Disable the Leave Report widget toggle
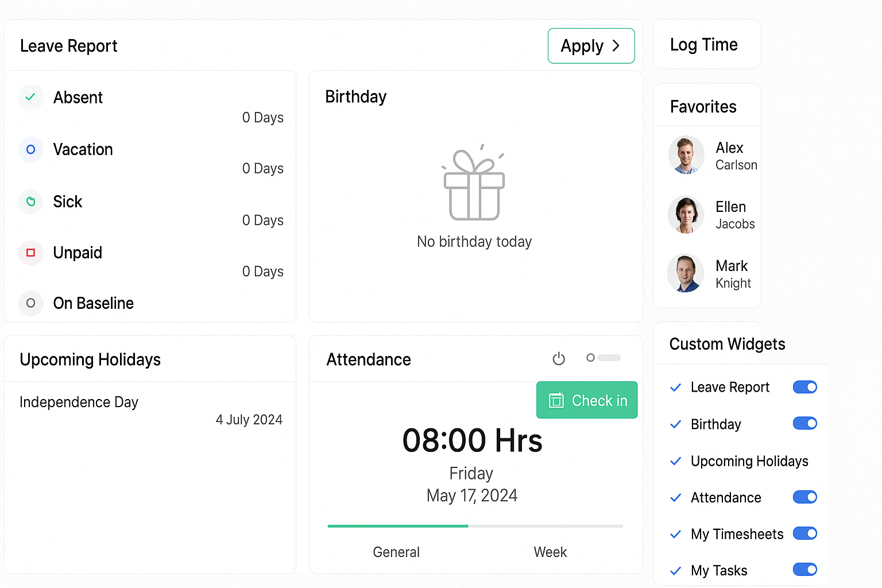882x588 pixels. (x=804, y=387)
